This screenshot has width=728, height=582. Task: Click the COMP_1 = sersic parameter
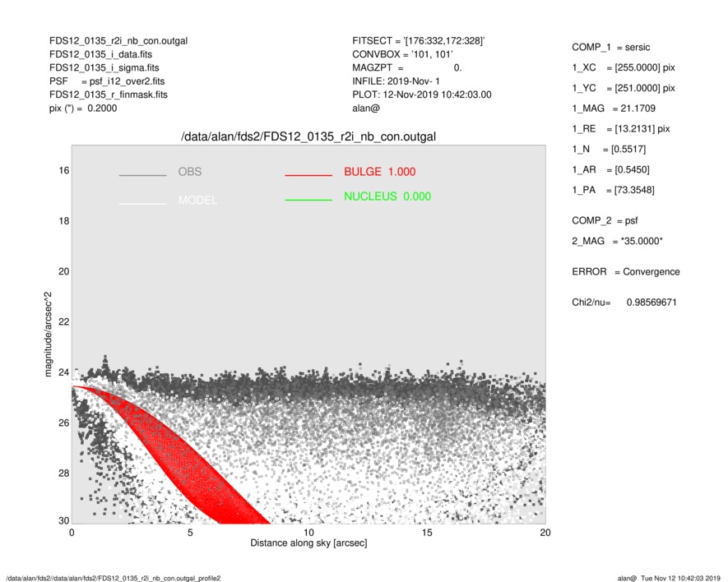tap(610, 48)
